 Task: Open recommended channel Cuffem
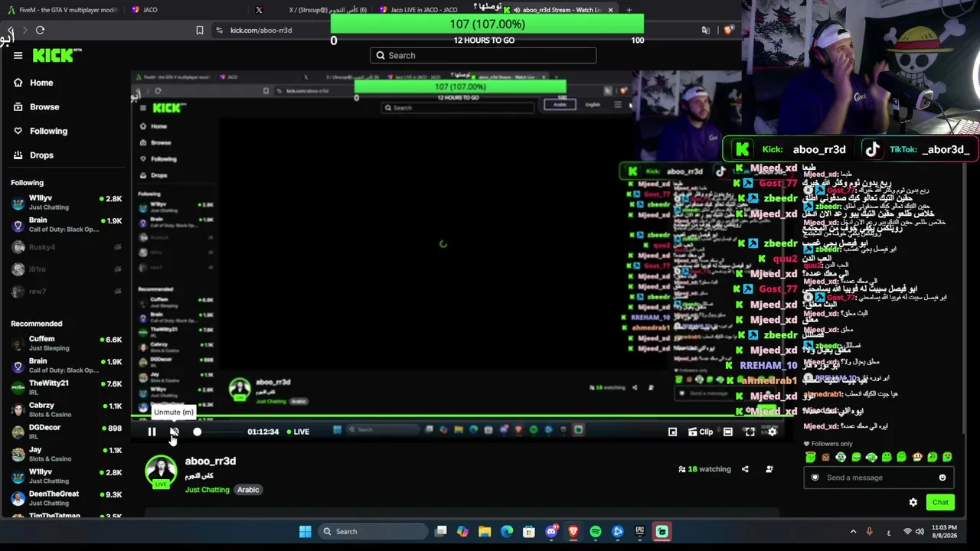tap(67, 343)
